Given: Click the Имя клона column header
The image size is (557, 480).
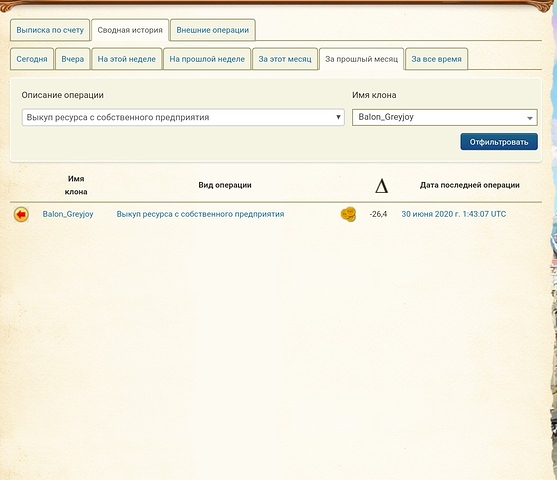Looking at the screenshot, I should pos(76,185).
